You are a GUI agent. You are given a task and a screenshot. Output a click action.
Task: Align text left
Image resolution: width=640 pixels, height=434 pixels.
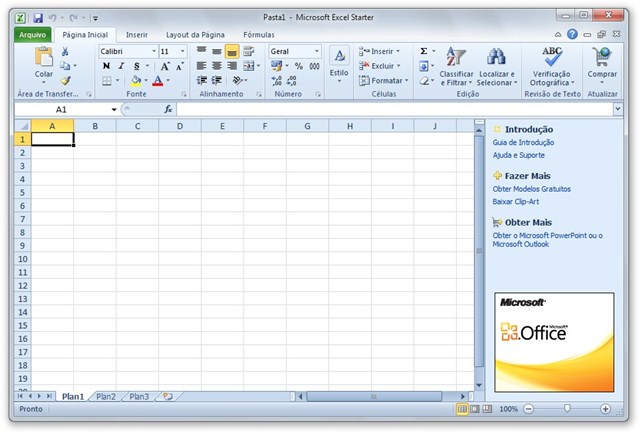click(x=201, y=66)
